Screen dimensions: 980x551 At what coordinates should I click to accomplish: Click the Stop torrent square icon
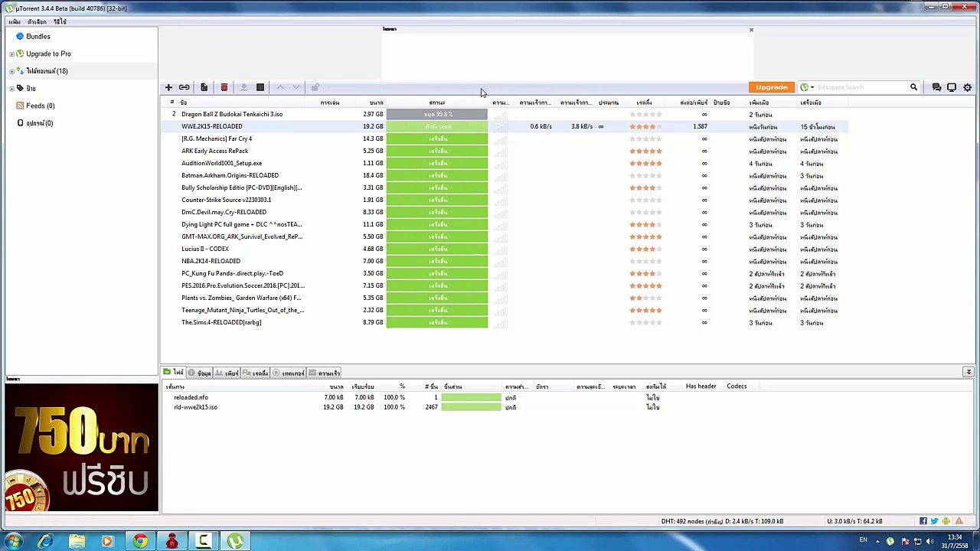pos(260,87)
